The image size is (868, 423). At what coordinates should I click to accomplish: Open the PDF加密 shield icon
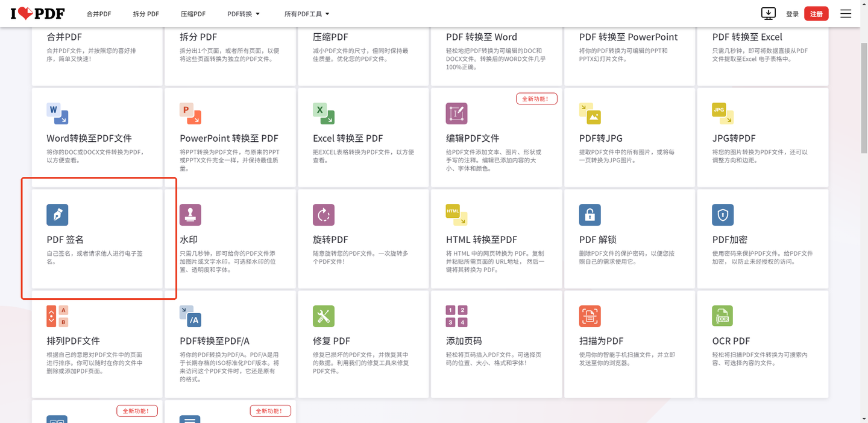(723, 215)
